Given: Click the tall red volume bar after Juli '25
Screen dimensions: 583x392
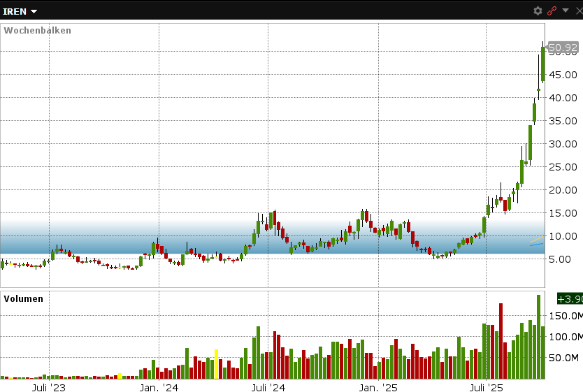Looking at the screenshot, I should [x=501, y=341].
